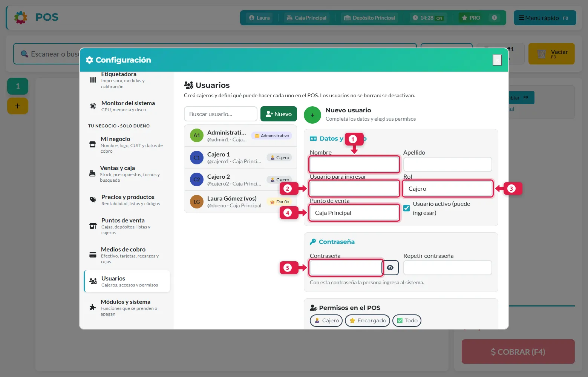Toggle Usuario activo checkbox

tap(407, 208)
